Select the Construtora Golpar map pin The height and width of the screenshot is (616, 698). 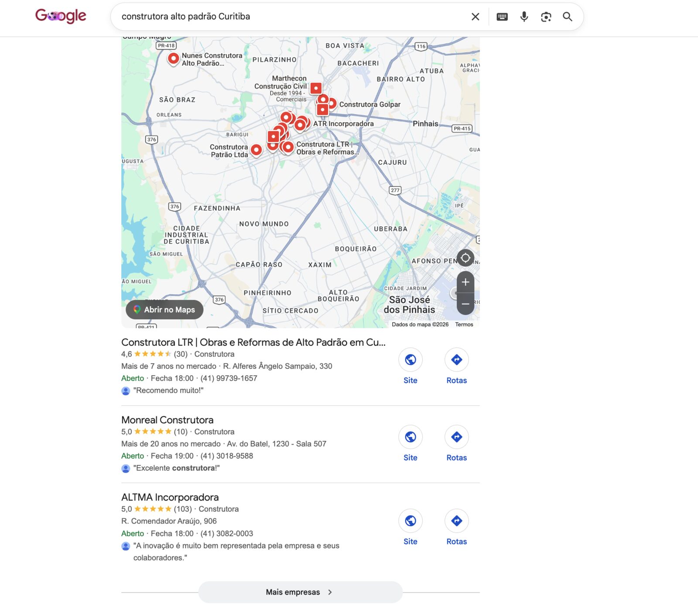coord(332,104)
